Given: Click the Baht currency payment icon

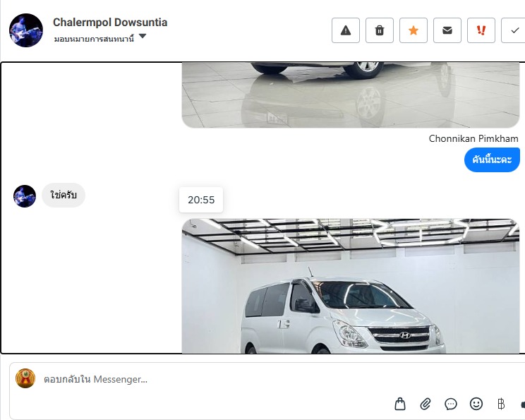Looking at the screenshot, I should (x=501, y=404).
